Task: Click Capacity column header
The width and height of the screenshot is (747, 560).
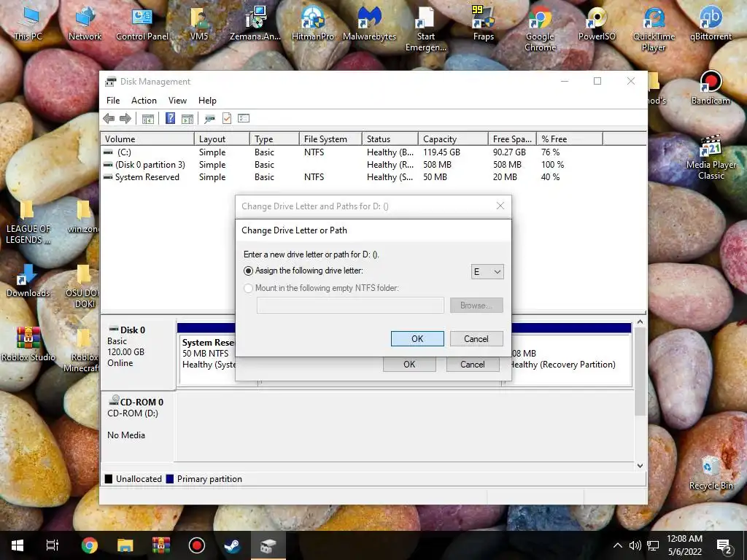Action: point(453,139)
